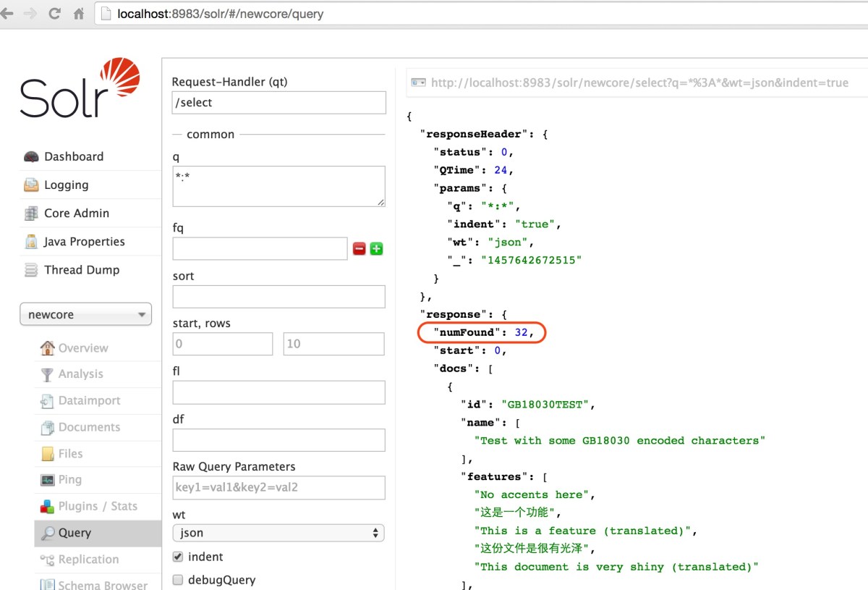Open Java Properties page

[x=84, y=241]
